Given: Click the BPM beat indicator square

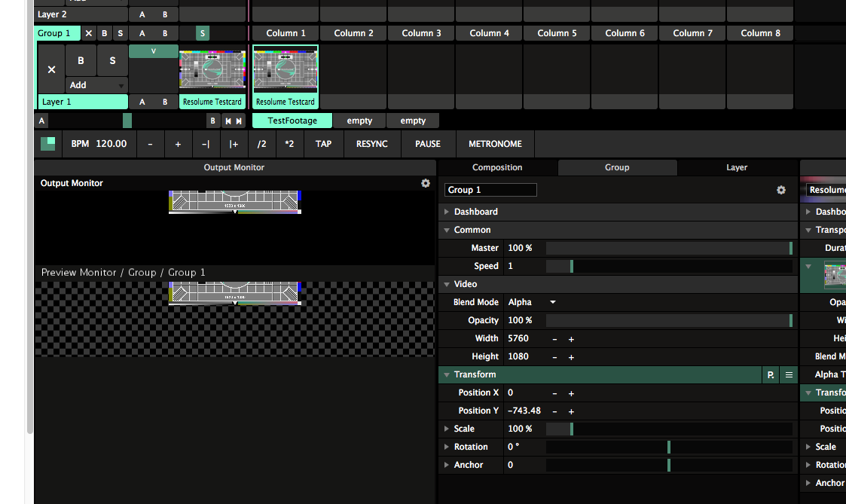Looking at the screenshot, I should 48,143.
